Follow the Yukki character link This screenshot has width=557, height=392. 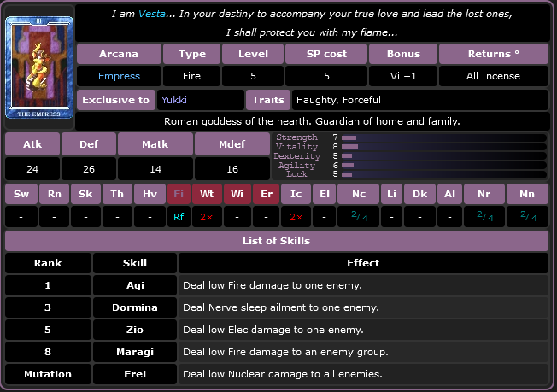coord(173,100)
